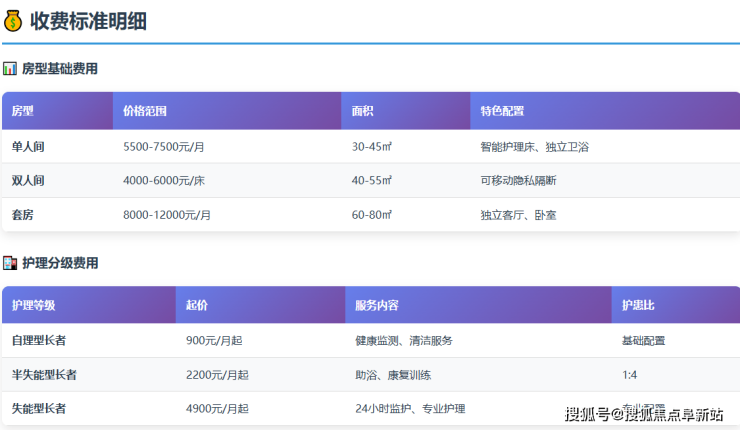The width and height of the screenshot is (740, 430).
Task: Click the 特色配置 column header
Action: pyautogui.click(x=502, y=111)
